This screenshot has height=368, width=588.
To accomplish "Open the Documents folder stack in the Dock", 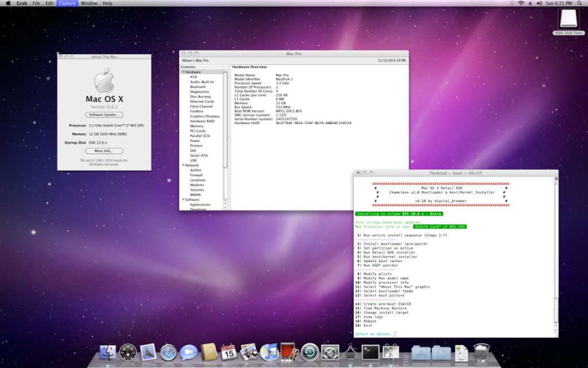I will (442, 352).
